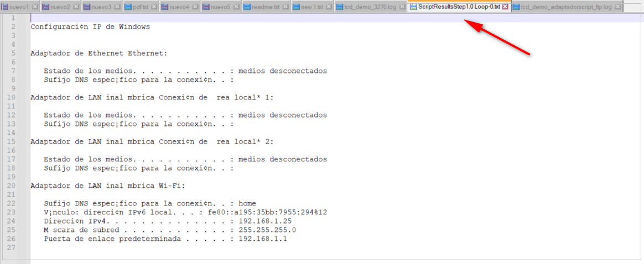Click the 'Configuración IP de Windows' text line

click(90, 27)
